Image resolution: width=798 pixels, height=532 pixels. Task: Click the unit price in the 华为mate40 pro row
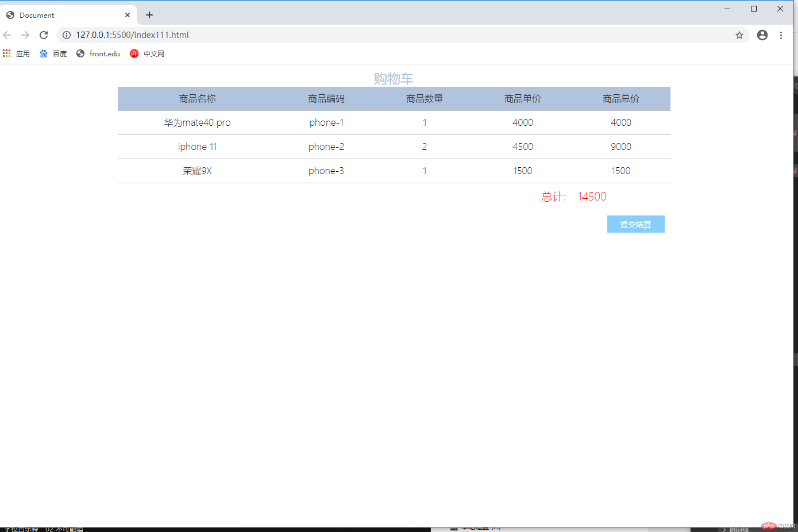coord(523,122)
